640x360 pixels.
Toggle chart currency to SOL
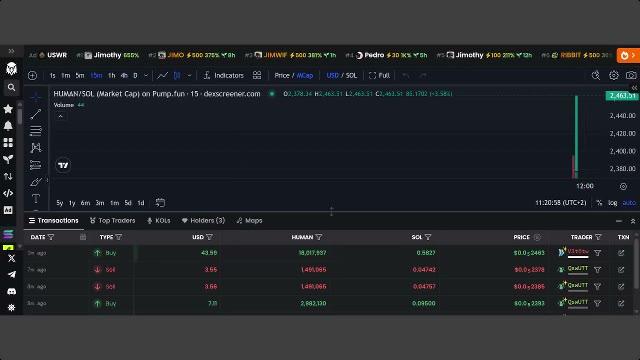[351, 76]
